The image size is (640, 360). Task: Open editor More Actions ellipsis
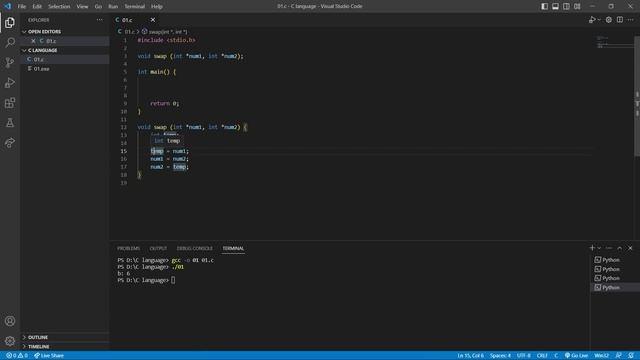[x=631, y=20]
